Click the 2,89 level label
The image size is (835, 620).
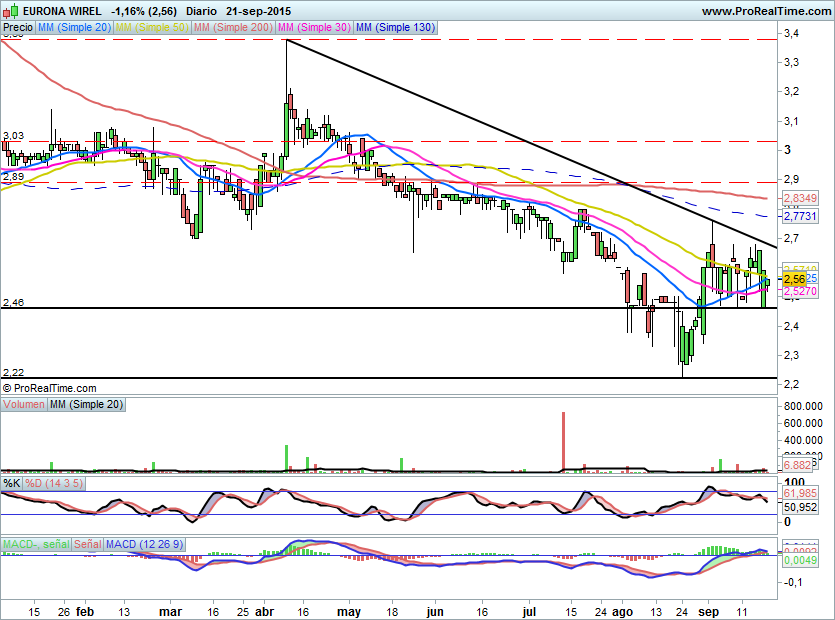point(13,176)
